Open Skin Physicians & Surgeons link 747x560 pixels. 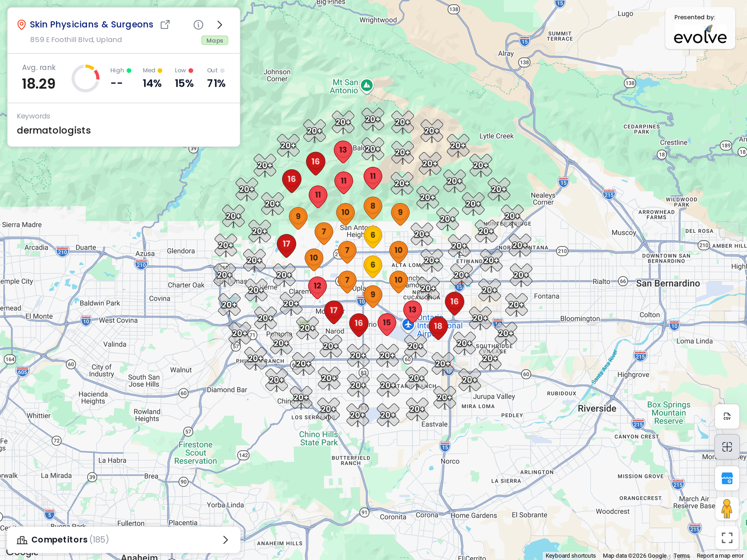[x=92, y=24]
